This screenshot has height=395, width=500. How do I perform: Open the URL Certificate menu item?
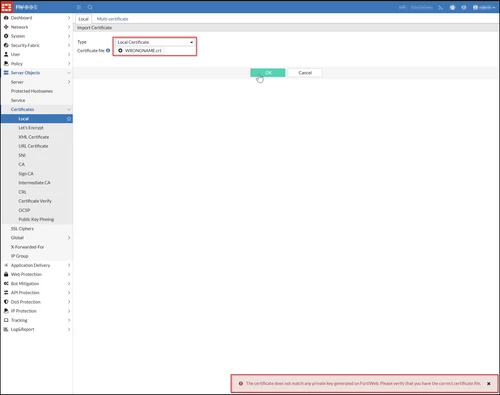[33, 146]
